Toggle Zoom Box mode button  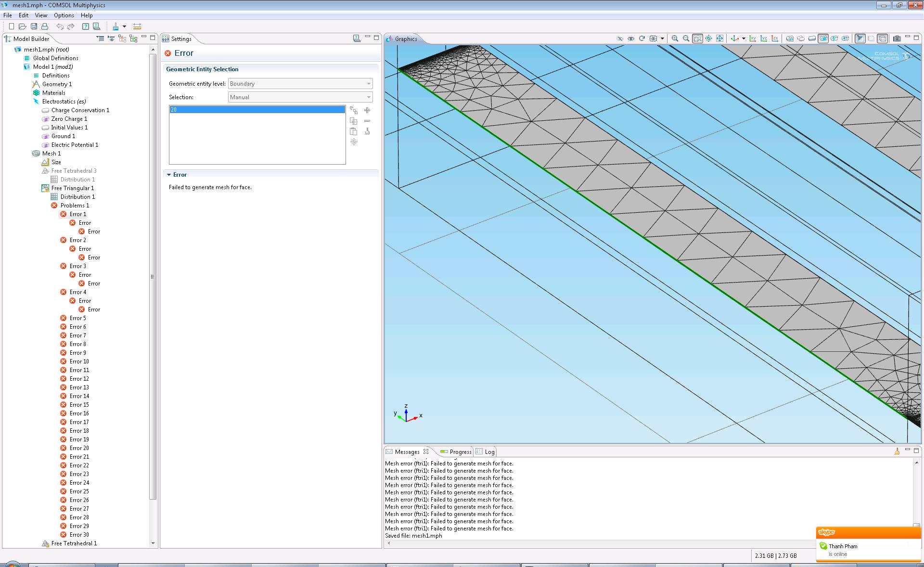[x=697, y=39]
